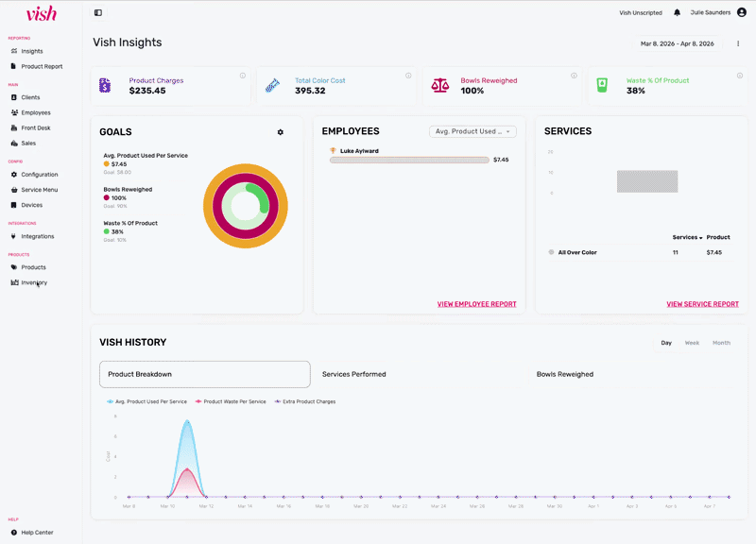This screenshot has height=544, width=756.
Task: Collapse the sidebar panel icon
Action: [x=98, y=13]
